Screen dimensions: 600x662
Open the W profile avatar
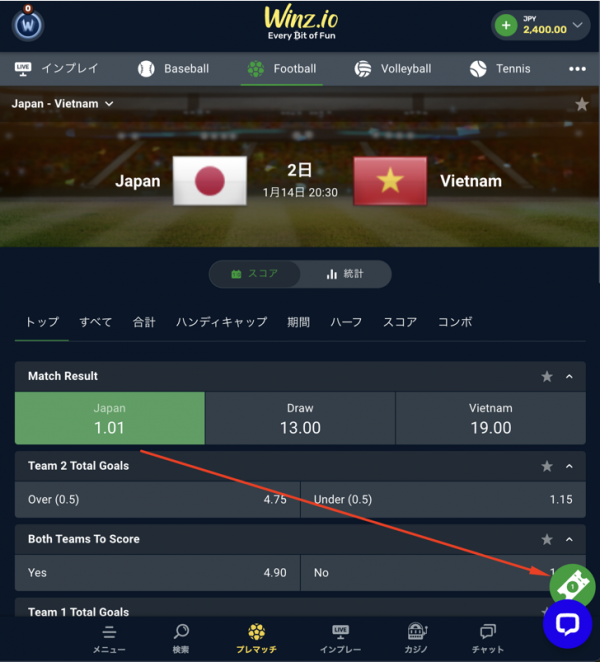click(x=28, y=25)
